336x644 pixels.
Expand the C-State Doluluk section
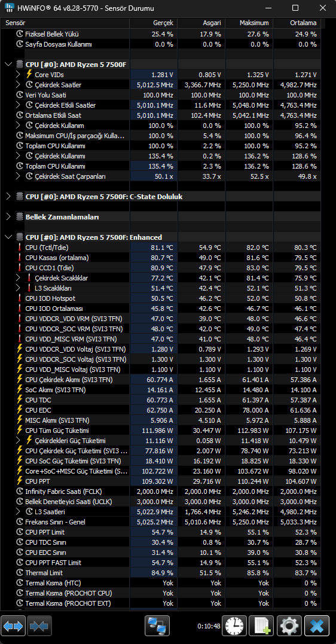[8, 197]
